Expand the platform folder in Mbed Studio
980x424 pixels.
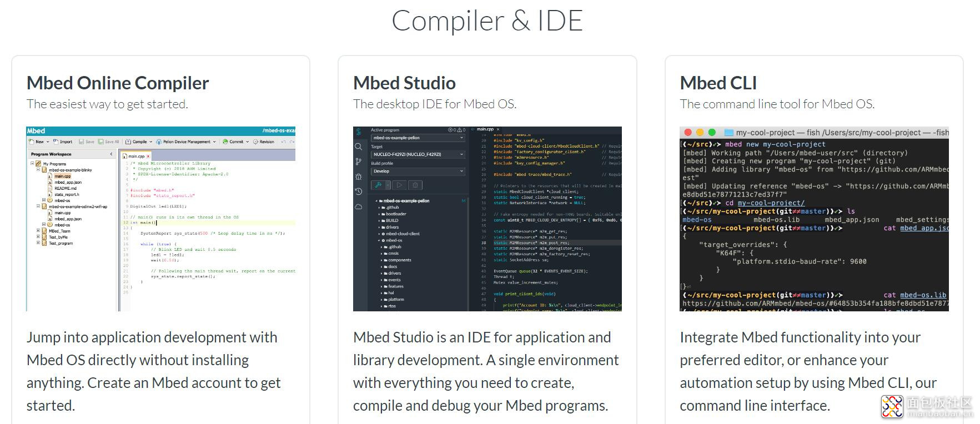[x=381, y=299]
